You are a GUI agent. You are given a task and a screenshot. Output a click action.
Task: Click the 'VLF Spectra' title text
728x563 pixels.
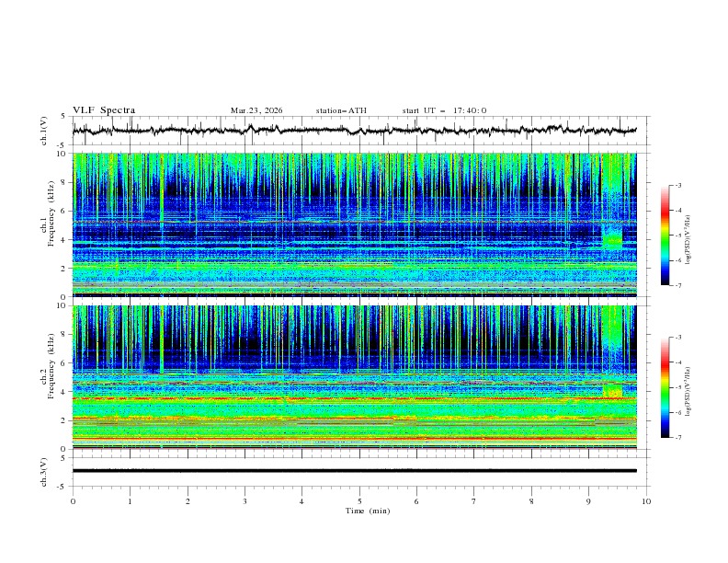tap(104, 110)
